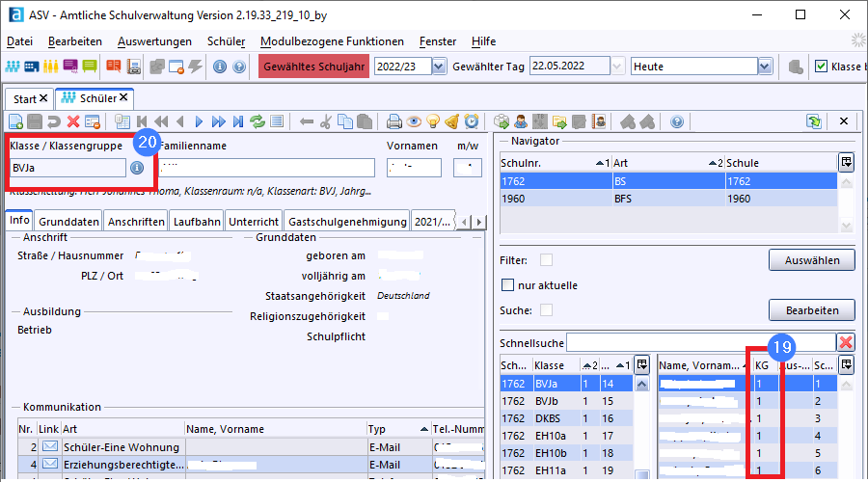868x482 pixels.
Task: Click the purple speech bubble toolbar icon
Action: pos(70,67)
